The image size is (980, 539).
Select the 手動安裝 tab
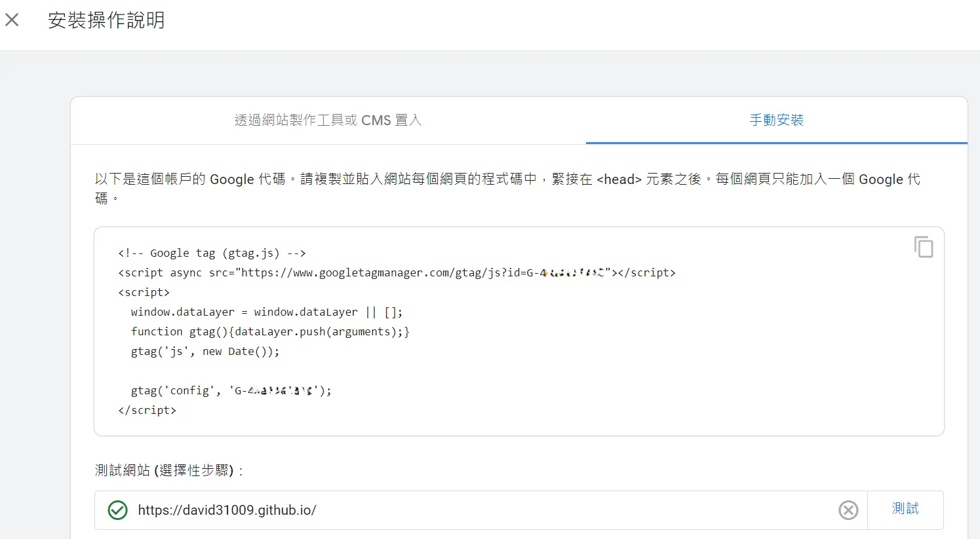click(776, 121)
